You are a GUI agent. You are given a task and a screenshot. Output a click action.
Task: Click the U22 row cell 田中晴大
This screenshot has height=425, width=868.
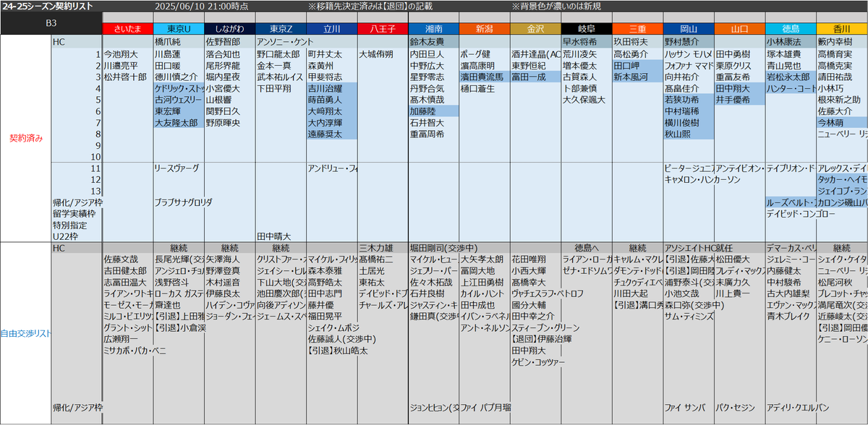(281, 236)
